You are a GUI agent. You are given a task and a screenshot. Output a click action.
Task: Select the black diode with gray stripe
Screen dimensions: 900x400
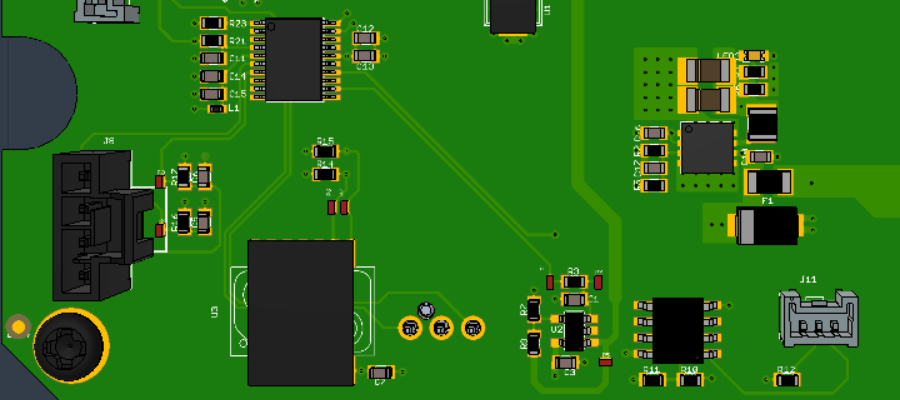766,225
